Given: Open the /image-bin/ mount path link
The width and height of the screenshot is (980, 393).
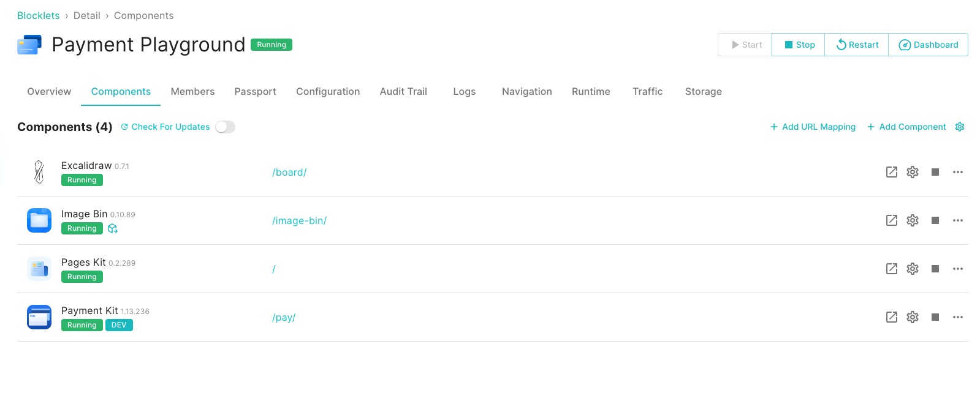Looking at the screenshot, I should click(x=299, y=220).
